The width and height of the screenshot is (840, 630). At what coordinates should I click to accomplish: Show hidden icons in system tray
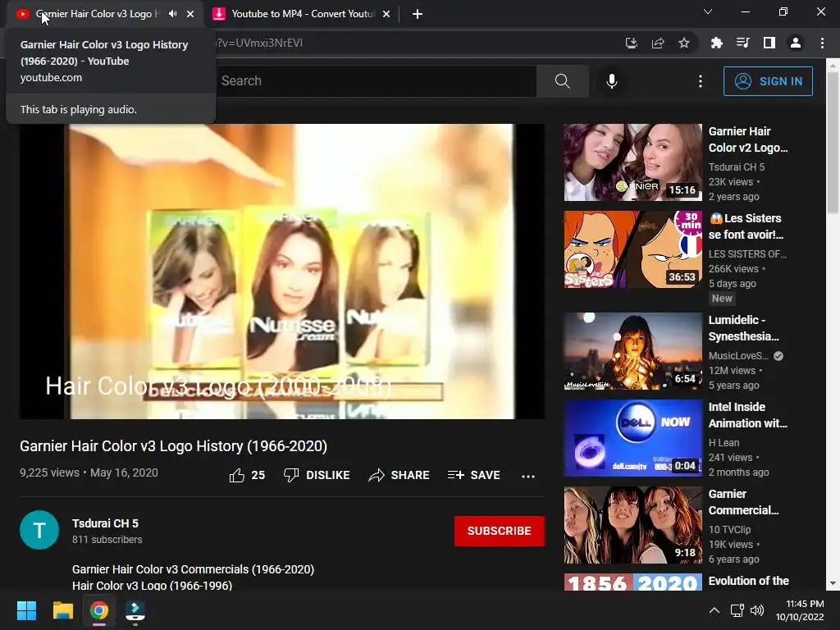(714, 610)
